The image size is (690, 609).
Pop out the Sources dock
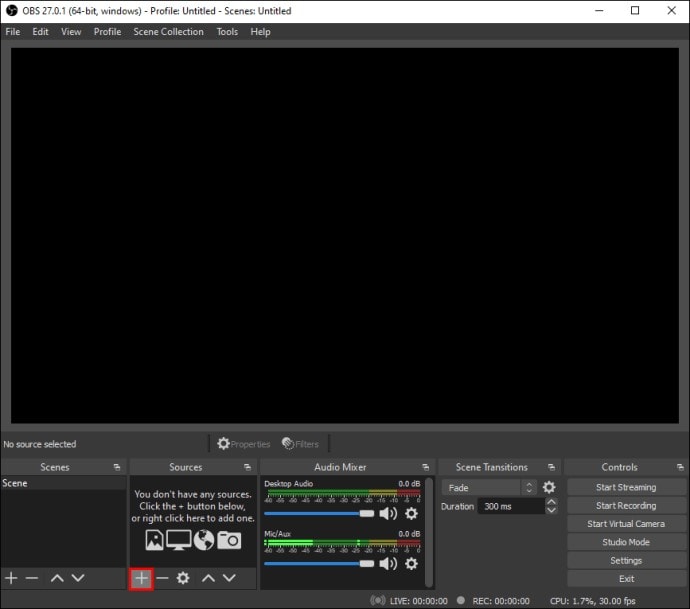247,467
